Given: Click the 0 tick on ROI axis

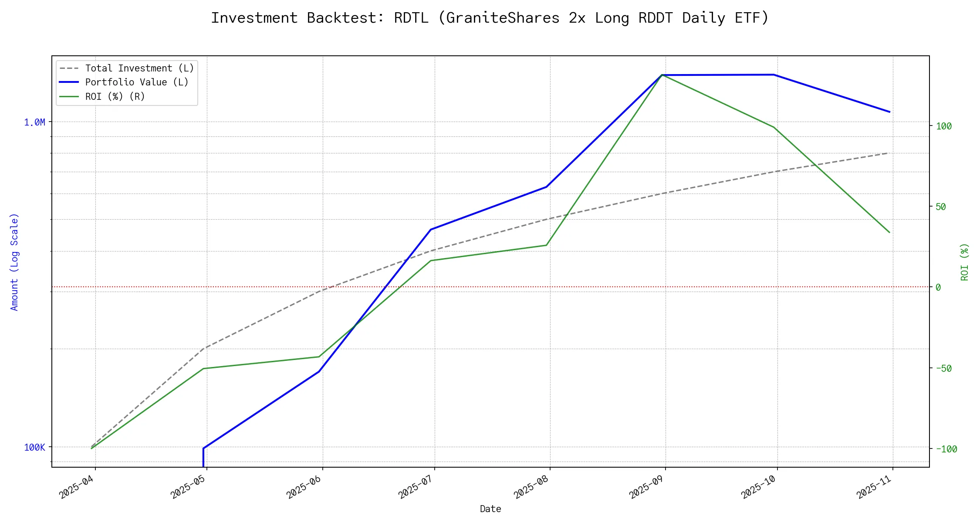Looking at the screenshot, I should 938,287.
